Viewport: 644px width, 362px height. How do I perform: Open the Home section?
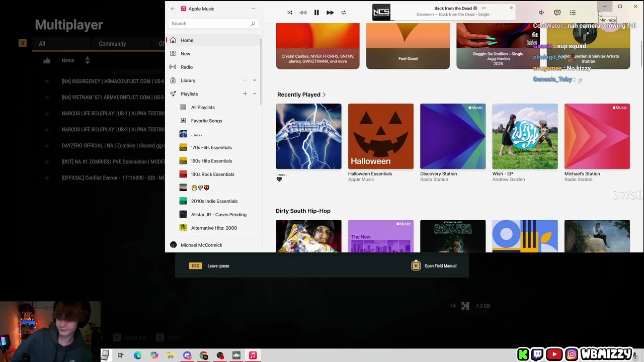(213, 40)
